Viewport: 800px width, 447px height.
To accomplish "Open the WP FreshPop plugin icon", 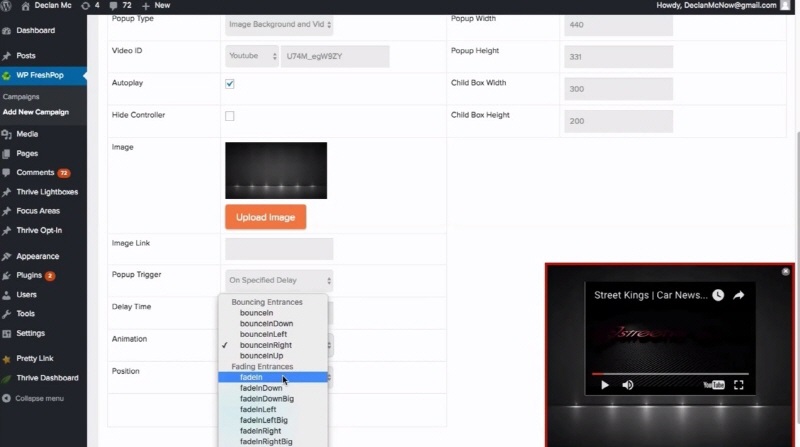I will coord(7,76).
